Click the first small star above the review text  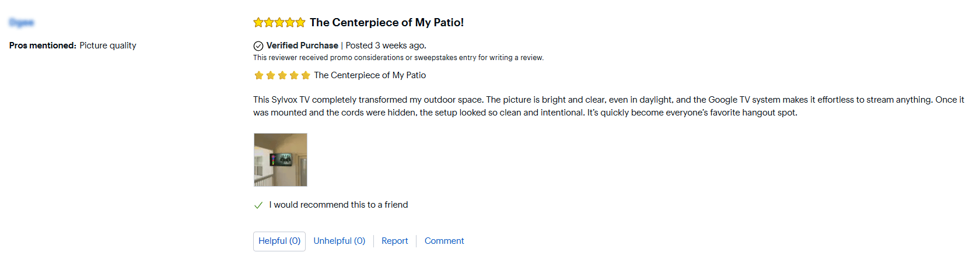click(259, 75)
